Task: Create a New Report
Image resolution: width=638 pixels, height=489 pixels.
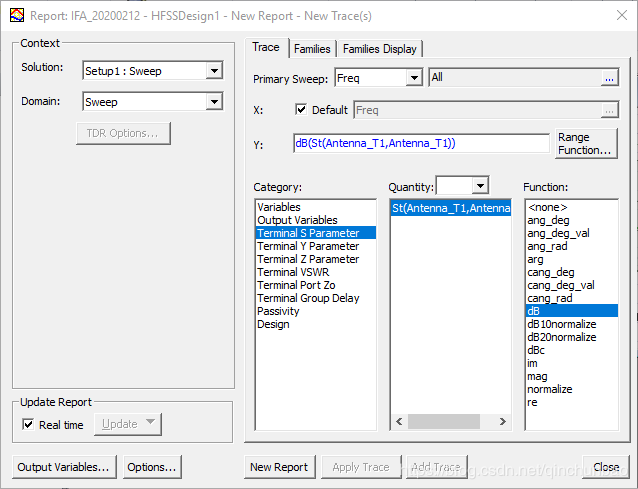Action: (279, 467)
